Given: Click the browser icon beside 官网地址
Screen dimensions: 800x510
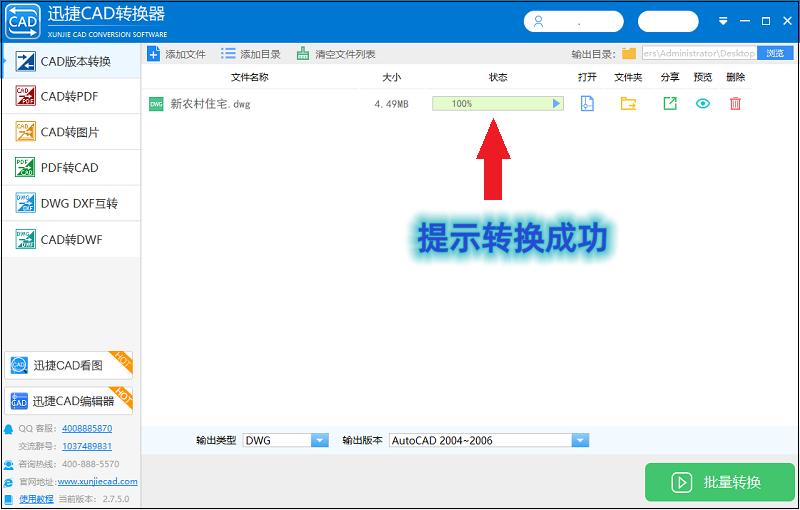Looking at the screenshot, I should pos(9,482).
